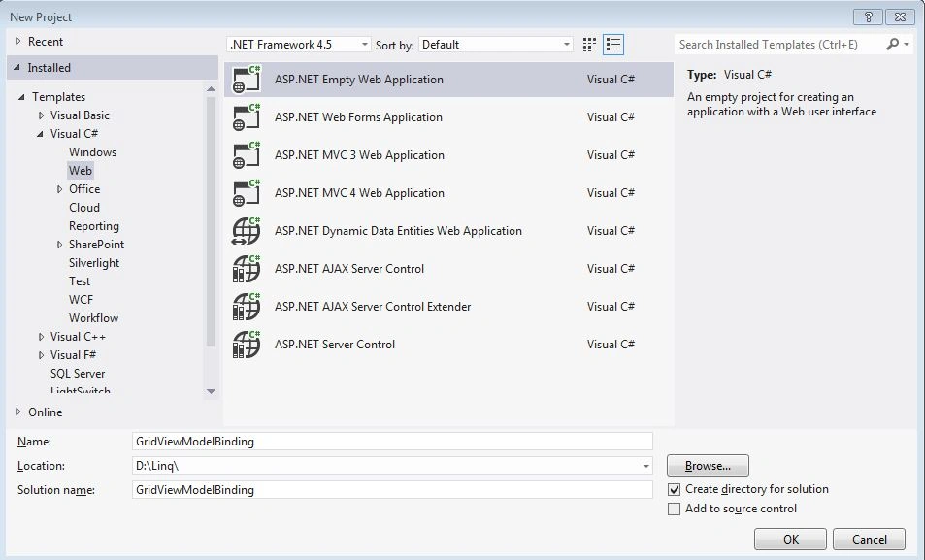Open the .NET Framework 4.5 dropdown

[299, 45]
